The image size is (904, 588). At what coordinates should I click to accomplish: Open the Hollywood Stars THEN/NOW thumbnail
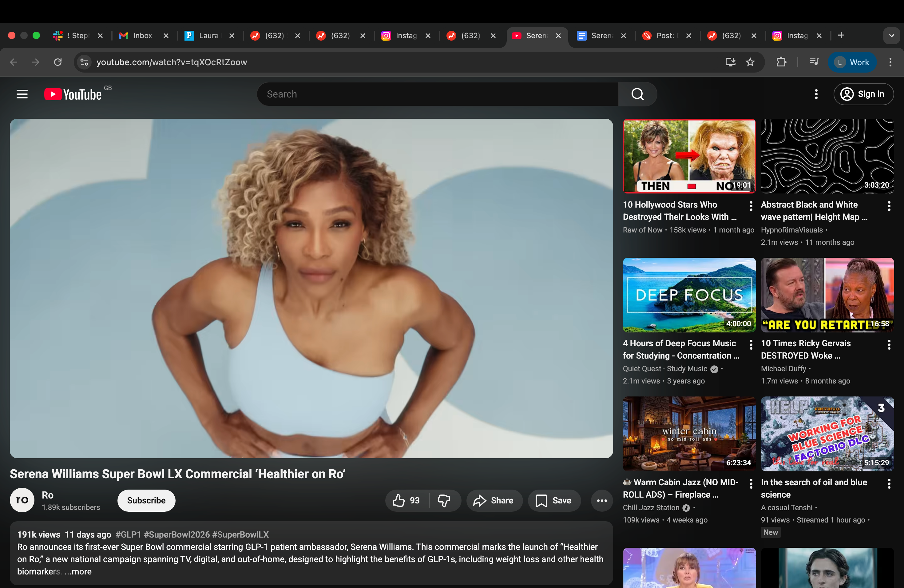pyautogui.click(x=689, y=156)
